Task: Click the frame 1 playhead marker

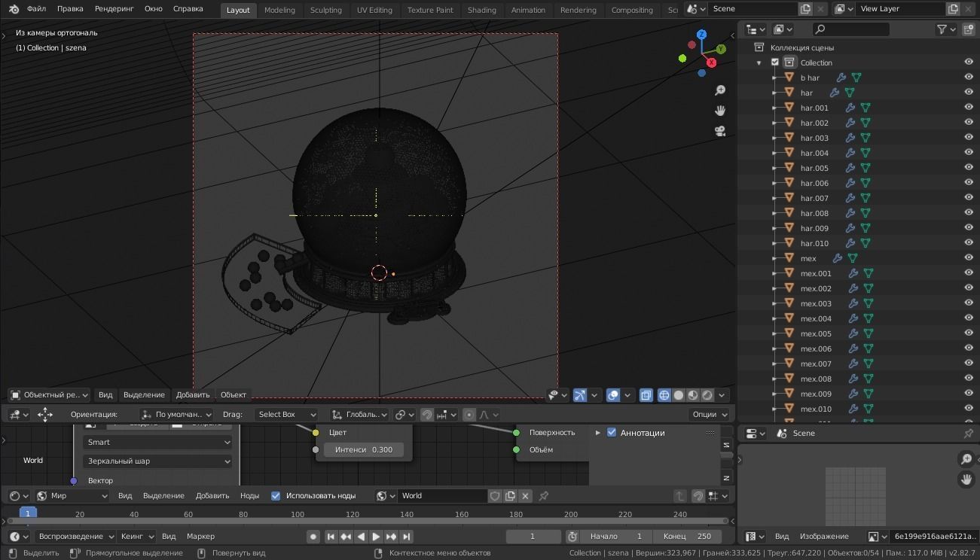Action: [x=28, y=513]
